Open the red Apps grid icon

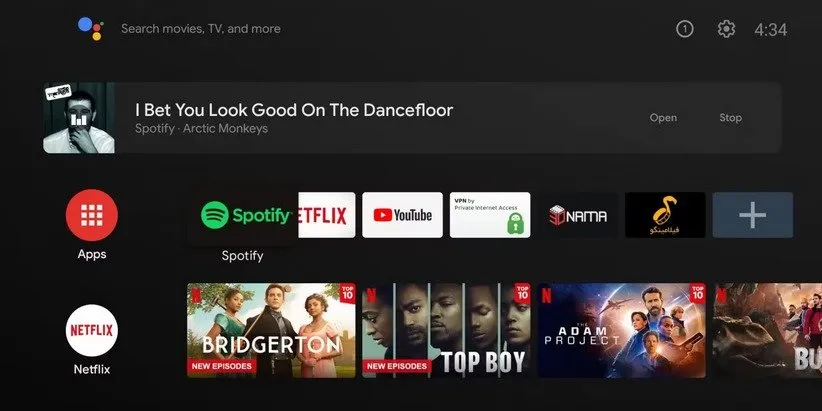pos(92,214)
